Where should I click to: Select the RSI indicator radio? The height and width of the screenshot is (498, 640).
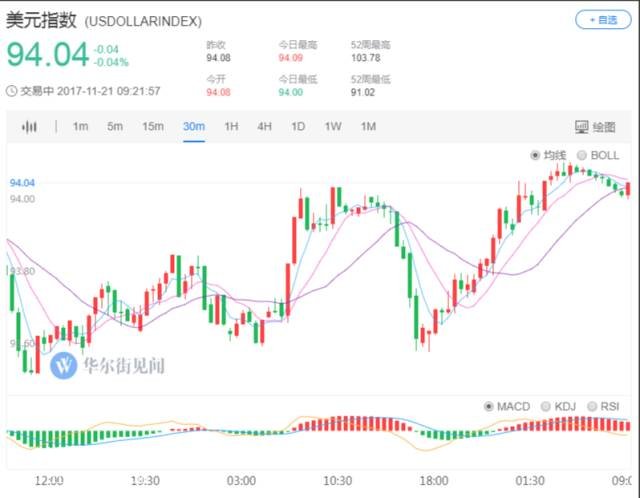[x=592, y=407]
